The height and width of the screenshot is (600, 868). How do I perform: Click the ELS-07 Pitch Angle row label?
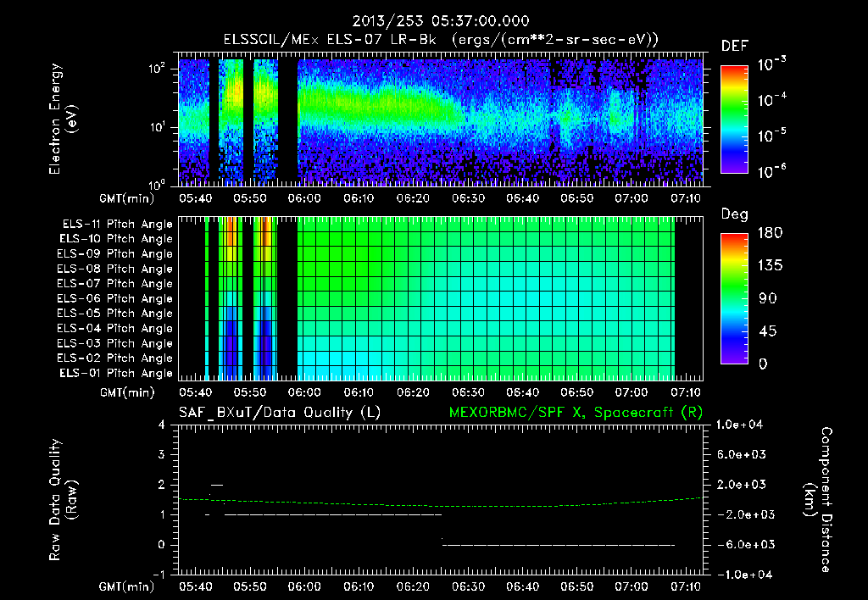coord(115,283)
